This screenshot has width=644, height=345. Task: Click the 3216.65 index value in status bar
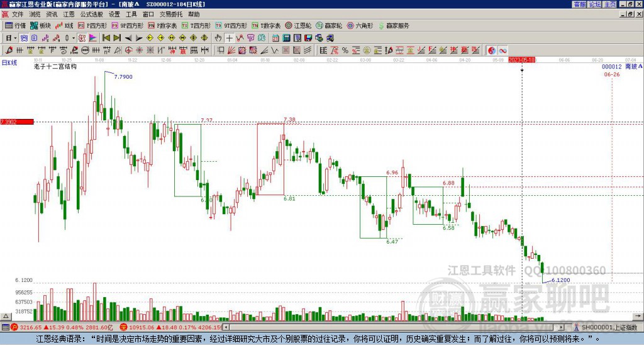[31, 327]
